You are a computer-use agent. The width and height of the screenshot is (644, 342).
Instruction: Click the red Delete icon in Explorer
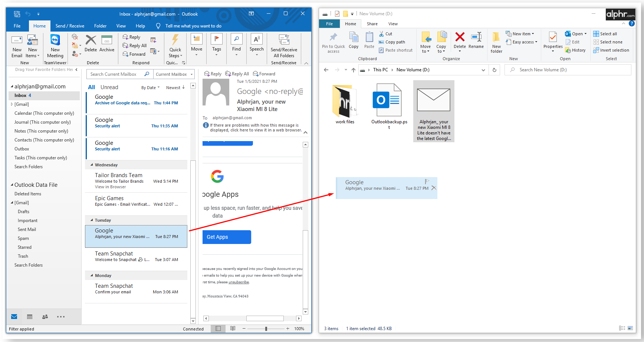tap(460, 40)
